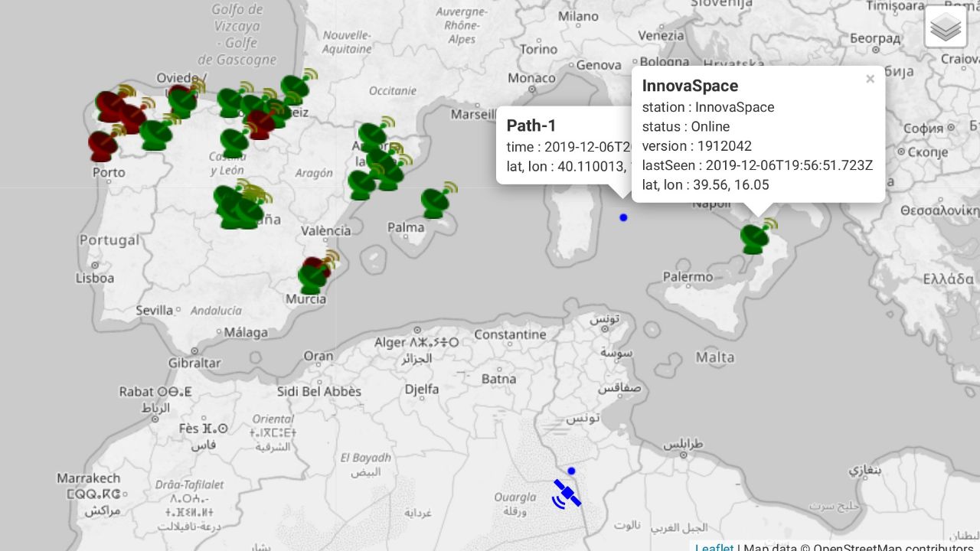This screenshot has height=551, width=980.
Task: Select the topmost green station in northern Spain
Action: pos(295,89)
